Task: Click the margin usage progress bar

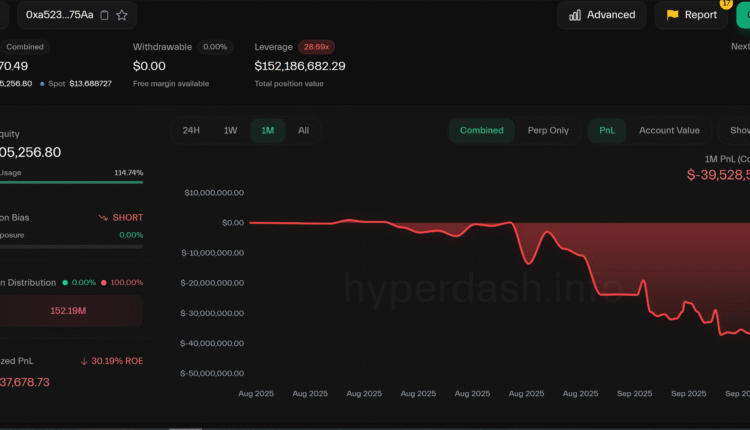Action: click(x=70, y=182)
